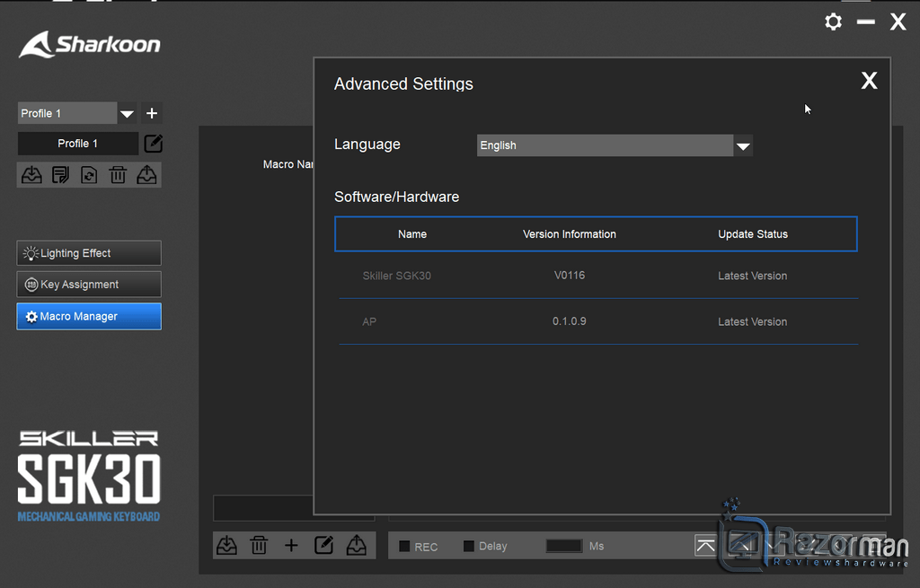Copy the current profile
This screenshot has width=920, height=588.
tap(60, 175)
